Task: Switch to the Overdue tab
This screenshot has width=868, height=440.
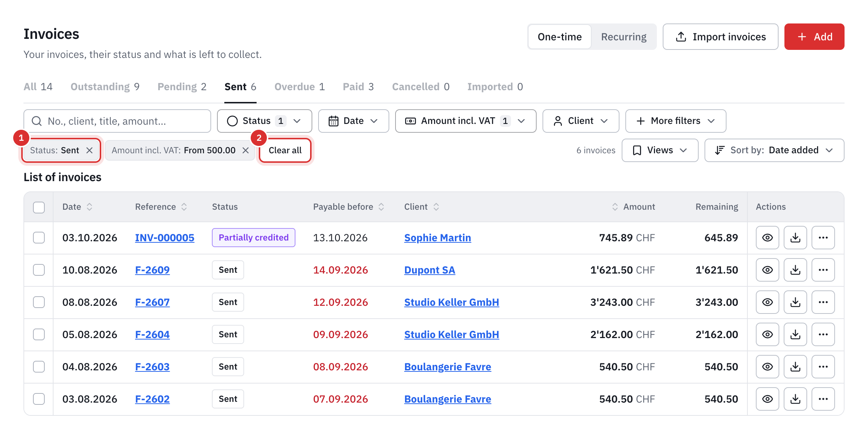Action: click(299, 87)
